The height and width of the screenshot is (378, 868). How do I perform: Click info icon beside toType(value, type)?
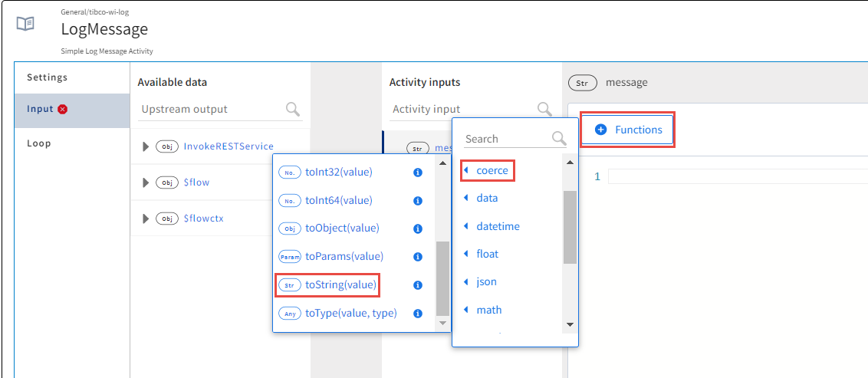(418, 313)
